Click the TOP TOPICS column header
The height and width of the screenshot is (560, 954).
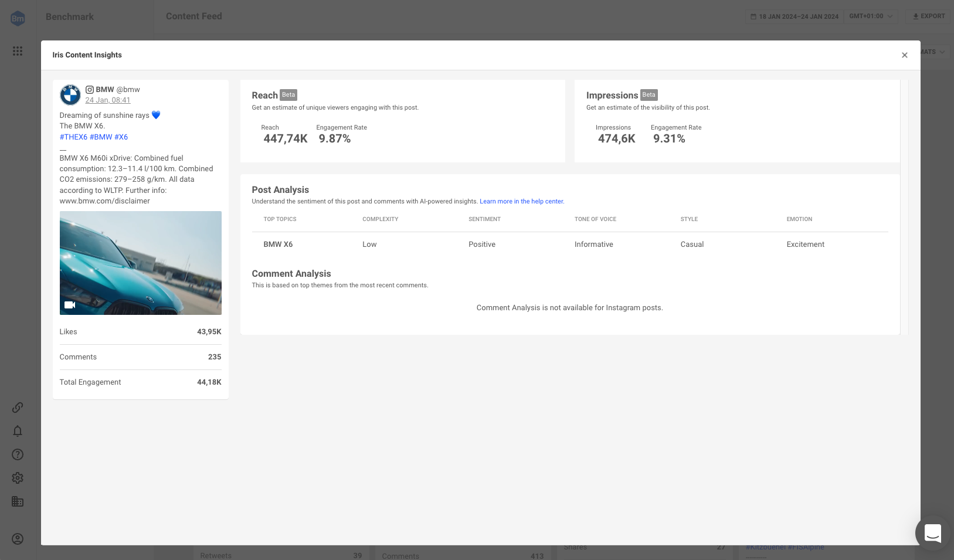[x=280, y=219]
